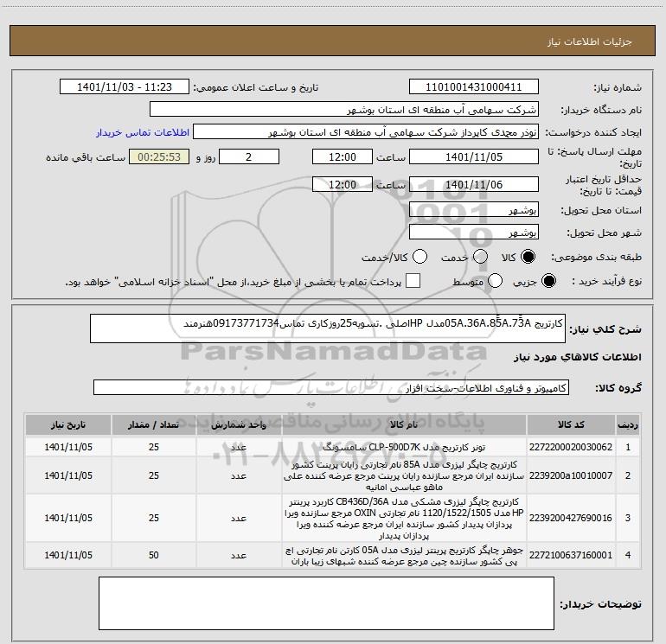Click the جزئیات اطلاعات نیاز header bar
The height and width of the screenshot is (644, 666).
[333, 41]
